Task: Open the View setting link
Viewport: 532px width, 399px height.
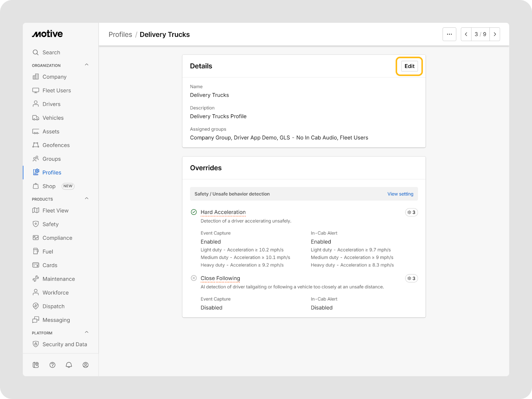Action: tap(400, 194)
